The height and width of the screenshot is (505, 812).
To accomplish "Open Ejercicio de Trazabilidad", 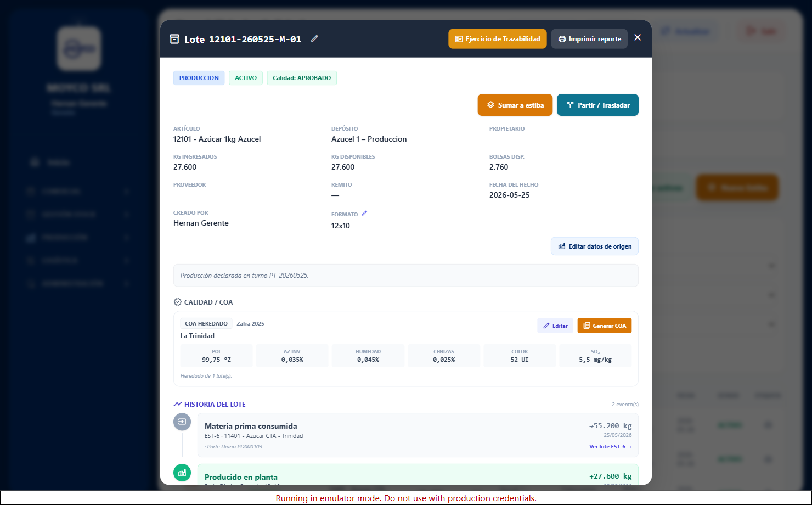I will [498, 39].
